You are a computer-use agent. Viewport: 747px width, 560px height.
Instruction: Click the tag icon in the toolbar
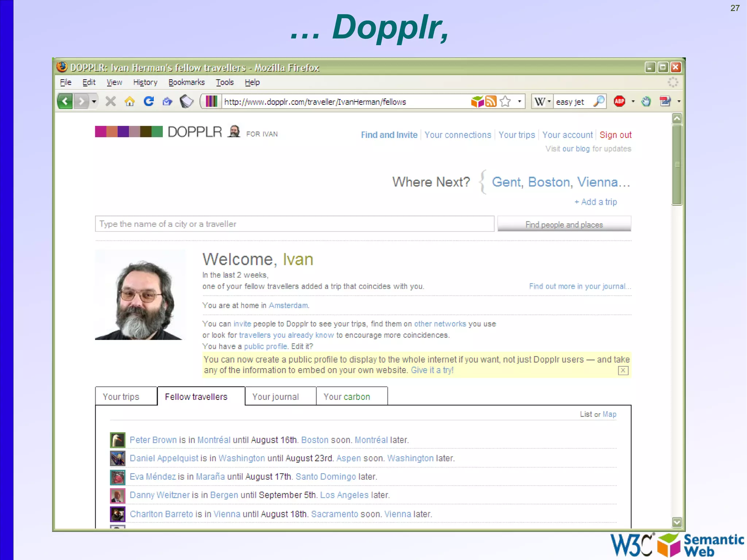pos(187,101)
